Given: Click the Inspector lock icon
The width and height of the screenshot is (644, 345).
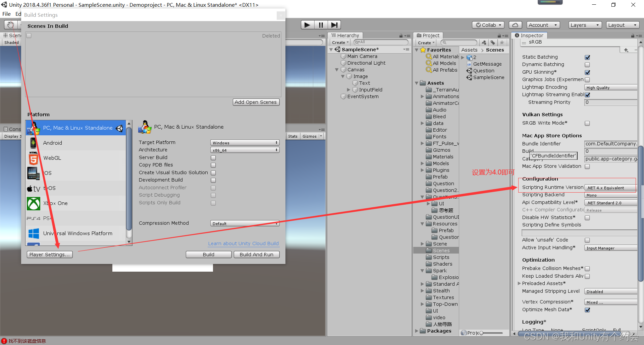Looking at the screenshot, I should 633,36.
